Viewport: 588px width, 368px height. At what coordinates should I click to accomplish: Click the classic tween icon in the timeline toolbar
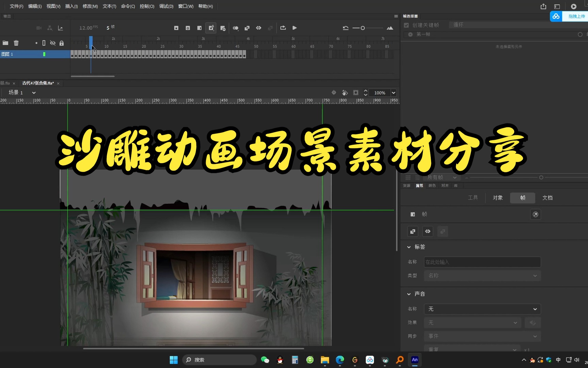(x=247, y=28)
